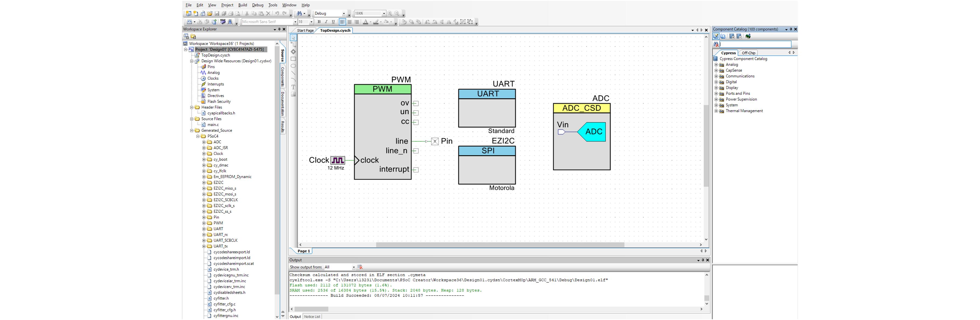Switch to the Notice List tab
This screenshot has height=320, width=980.
(x=312, y=316)
